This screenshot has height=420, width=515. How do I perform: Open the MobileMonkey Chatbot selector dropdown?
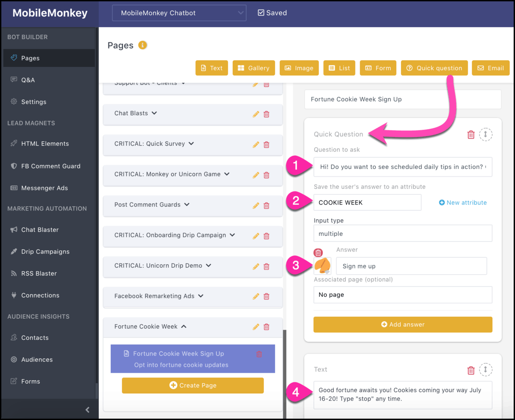(179, 13)
